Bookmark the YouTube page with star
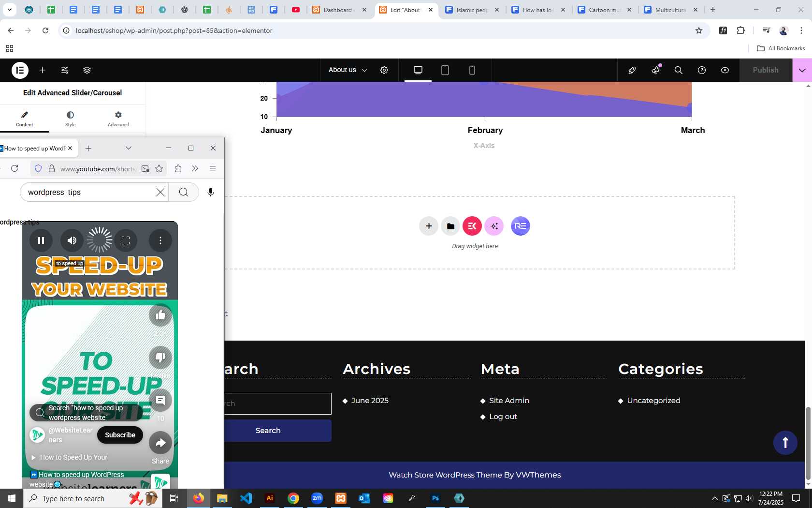 click(x=159, y=168)
